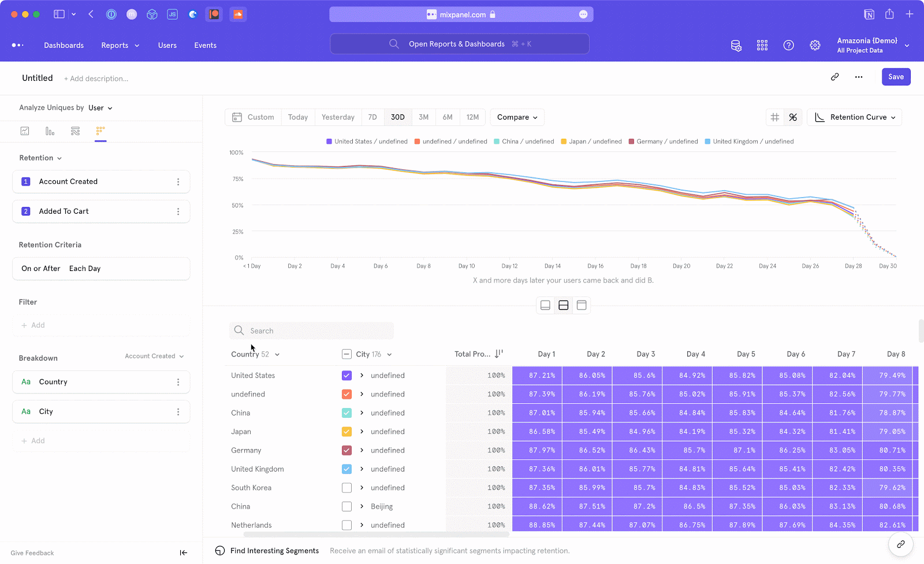Click the table Search field

(312, 331)
